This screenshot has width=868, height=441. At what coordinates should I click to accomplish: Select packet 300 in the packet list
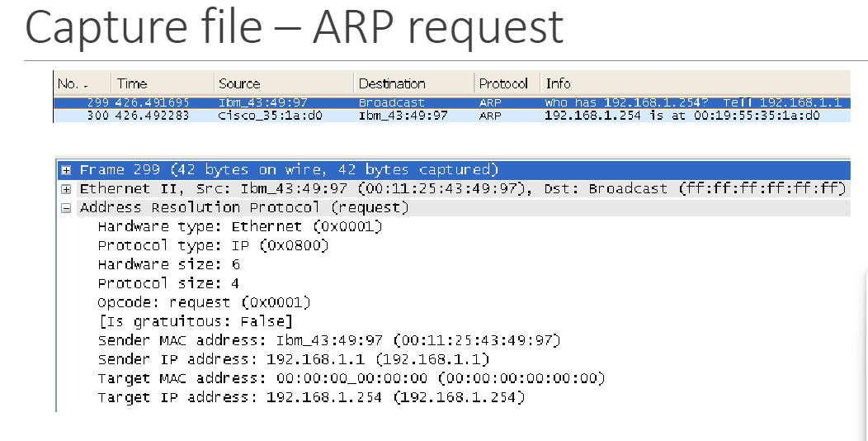452,116
